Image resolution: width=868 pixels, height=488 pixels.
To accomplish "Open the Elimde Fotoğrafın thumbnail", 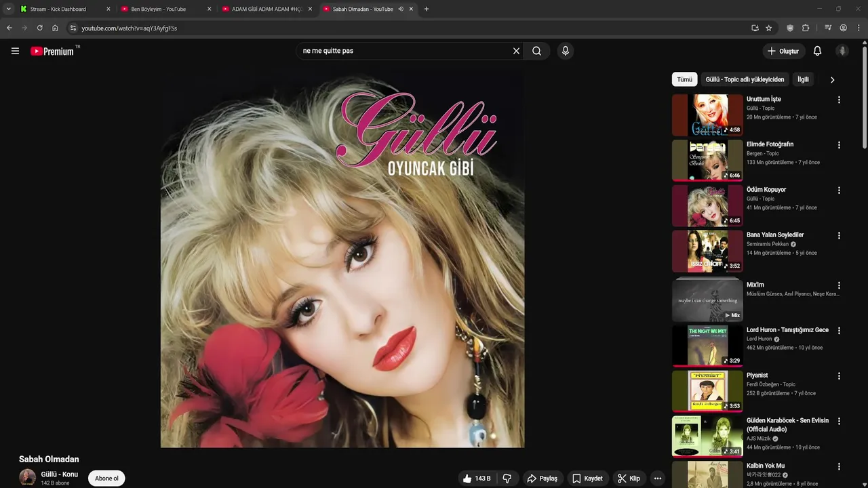I will pos(707,160).
